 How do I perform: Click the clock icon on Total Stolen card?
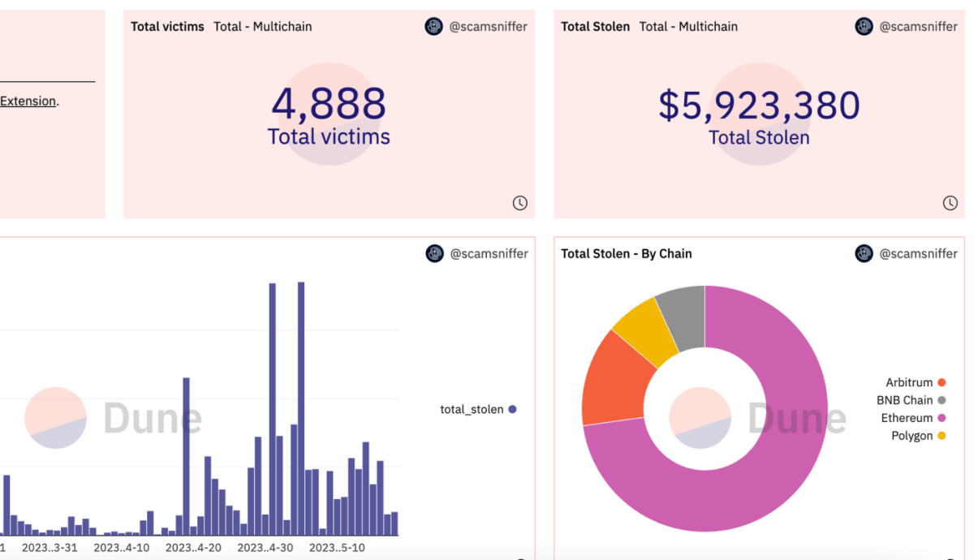pos(950,203)
